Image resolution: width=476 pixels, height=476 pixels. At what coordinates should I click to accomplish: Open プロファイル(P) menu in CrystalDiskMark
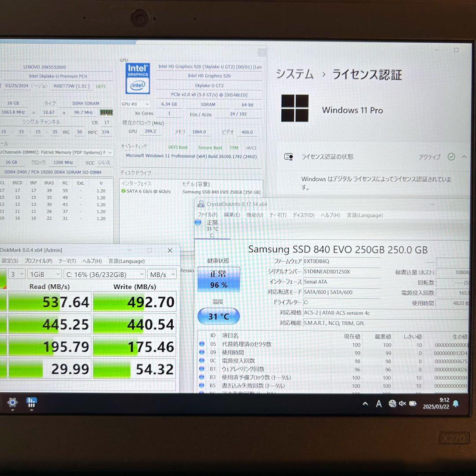[38, 261]
